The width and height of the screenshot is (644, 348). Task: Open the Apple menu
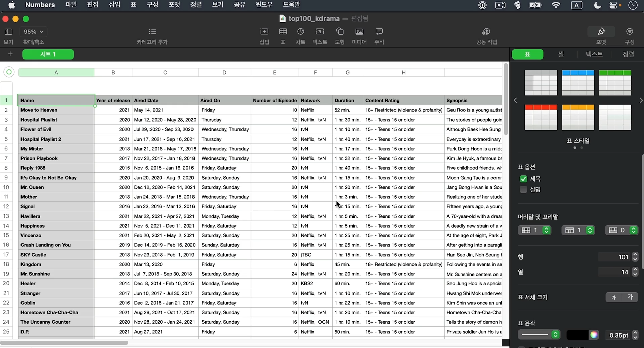[x=12, y=5]
